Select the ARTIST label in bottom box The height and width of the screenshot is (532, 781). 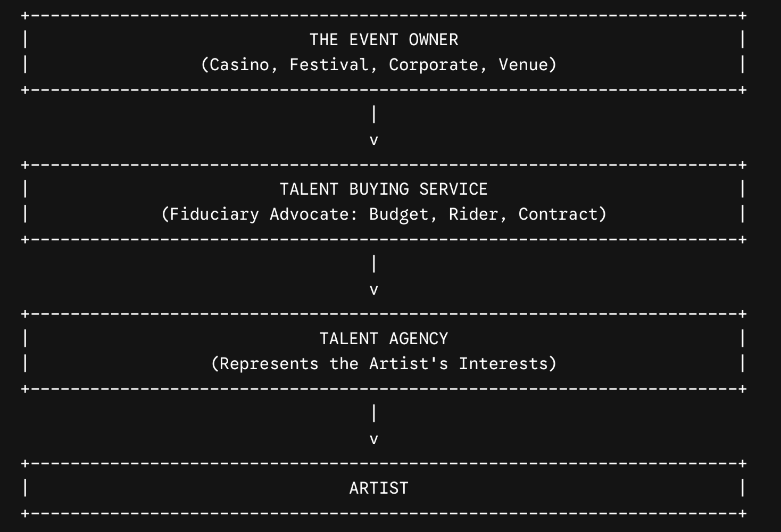pos(379,488)
